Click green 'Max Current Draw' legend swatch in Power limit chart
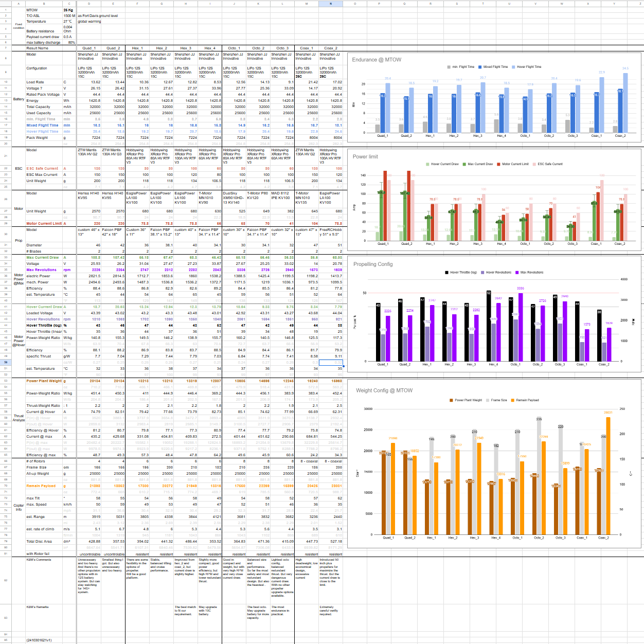Screen dimensions: 644x644 (464, 164)
